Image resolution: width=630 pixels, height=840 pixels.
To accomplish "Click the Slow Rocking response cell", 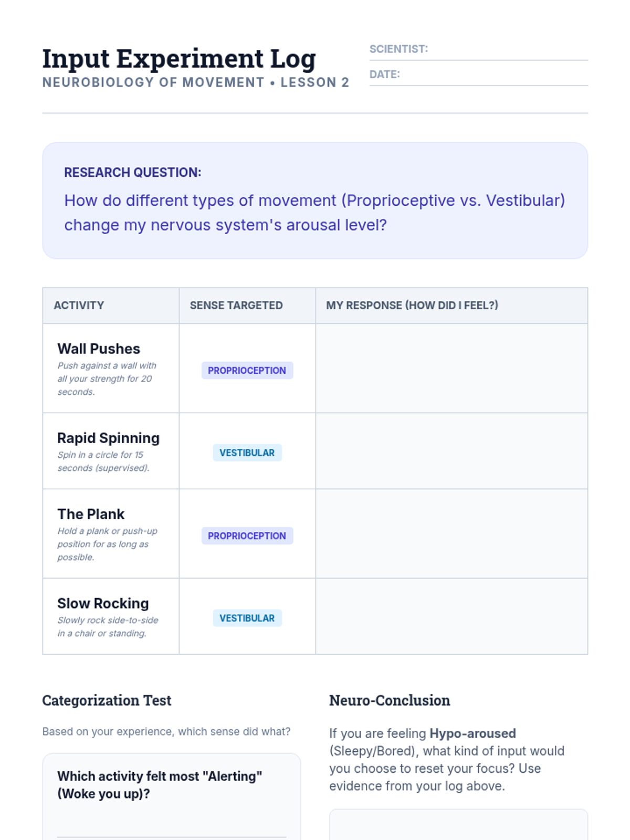I will [x=451, y=616].
